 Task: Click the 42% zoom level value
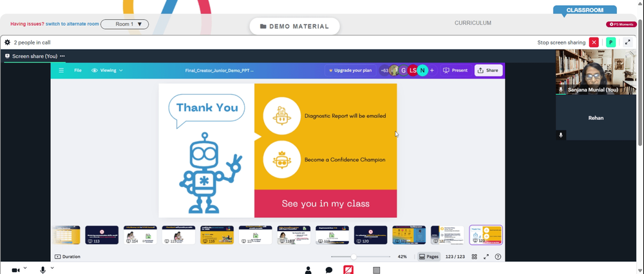click(402, 257)
